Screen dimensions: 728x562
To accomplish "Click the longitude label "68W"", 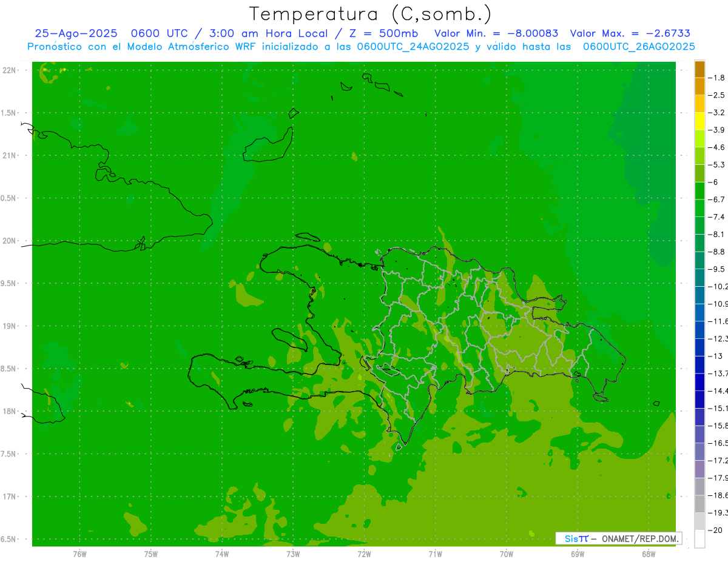I will (649, 554).
